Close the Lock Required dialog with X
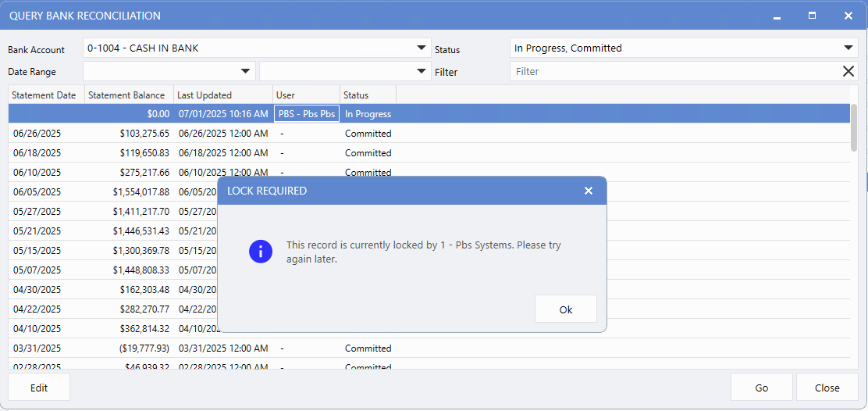This screenshot has width=868, height=411. [589, 191]
